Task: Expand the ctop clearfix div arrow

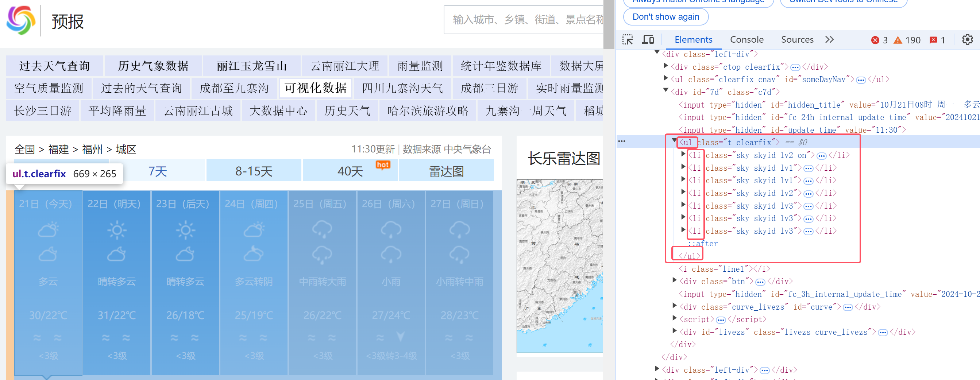Action: [x=665, y=65]
